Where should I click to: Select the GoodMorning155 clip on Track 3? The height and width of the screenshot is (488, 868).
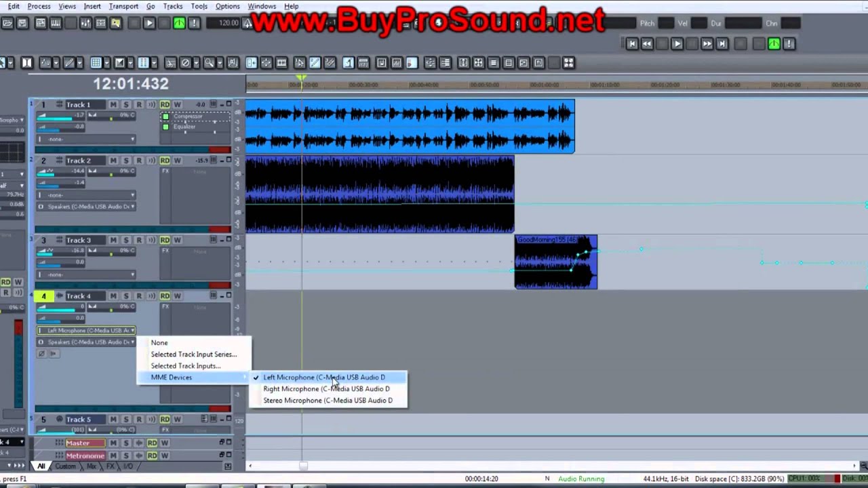click(556, 262)
